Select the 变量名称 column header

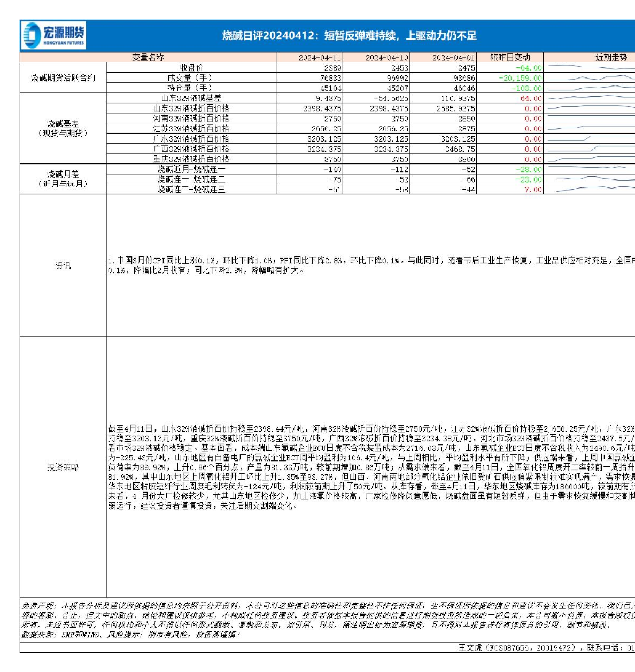pyautogui.click(x=148, y=57)
